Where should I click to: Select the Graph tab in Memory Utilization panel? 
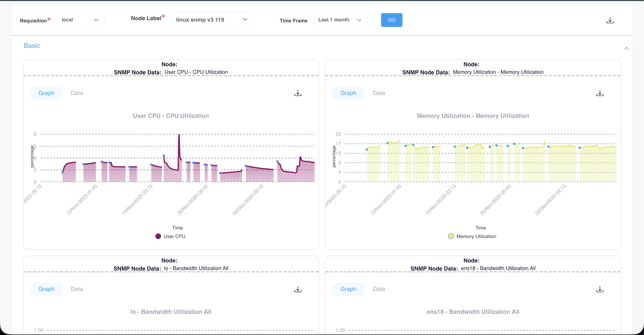pyautogui.click(x=348, y=93)
